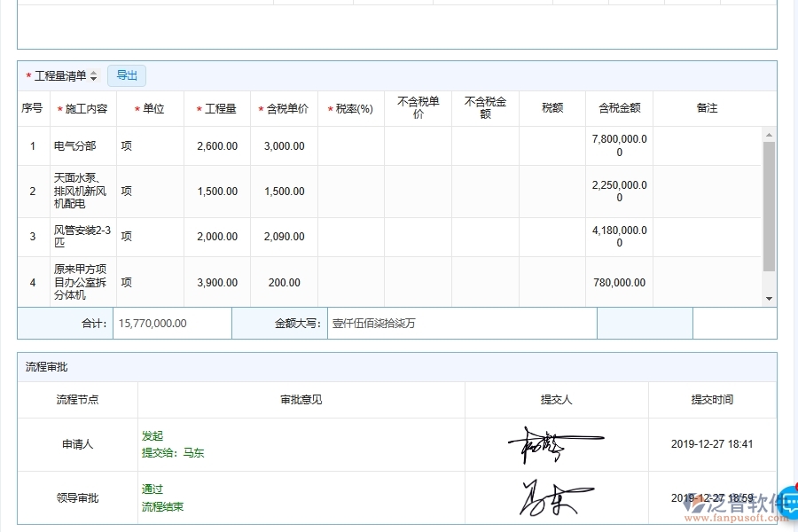The width and height of the screenshot is (798, 532).
Task: Click the 流程审批 section header bar
Action: (x=399, y=366)
